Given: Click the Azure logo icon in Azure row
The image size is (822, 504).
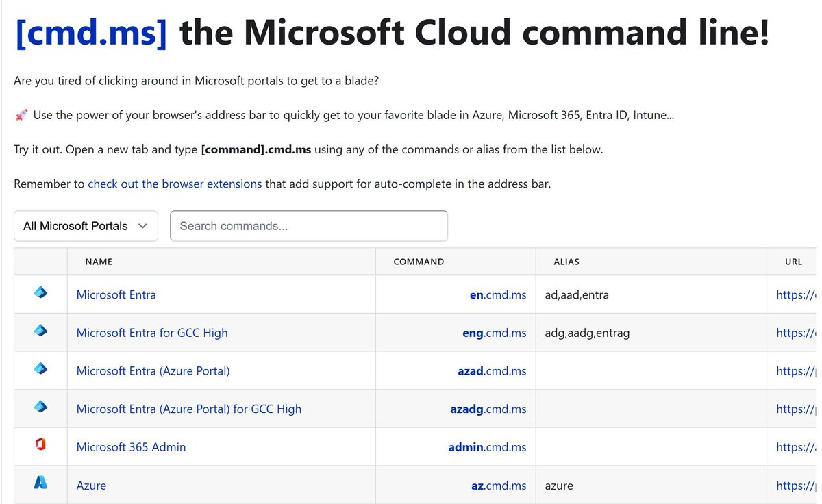Looking at the screenshot, I should tap(40, 483).
